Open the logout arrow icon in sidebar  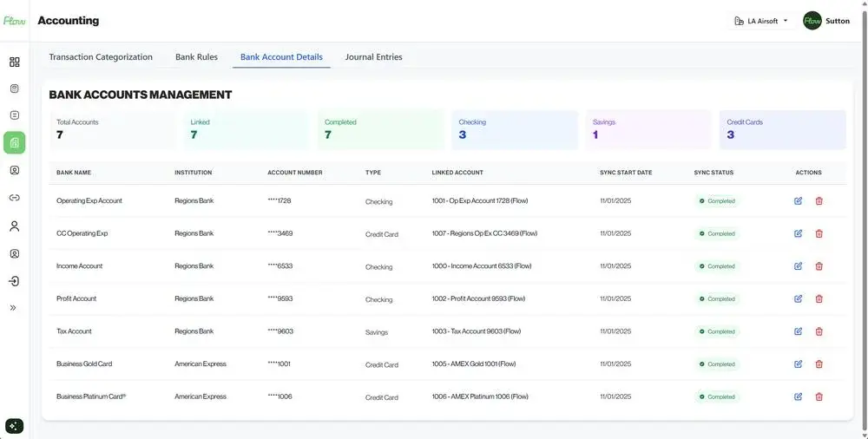pyautogui.click(x=15, y=281)
